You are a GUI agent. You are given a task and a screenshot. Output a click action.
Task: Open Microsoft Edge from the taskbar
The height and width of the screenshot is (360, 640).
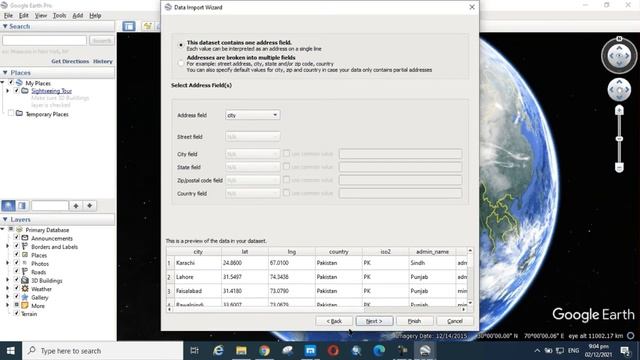(379, 351)
